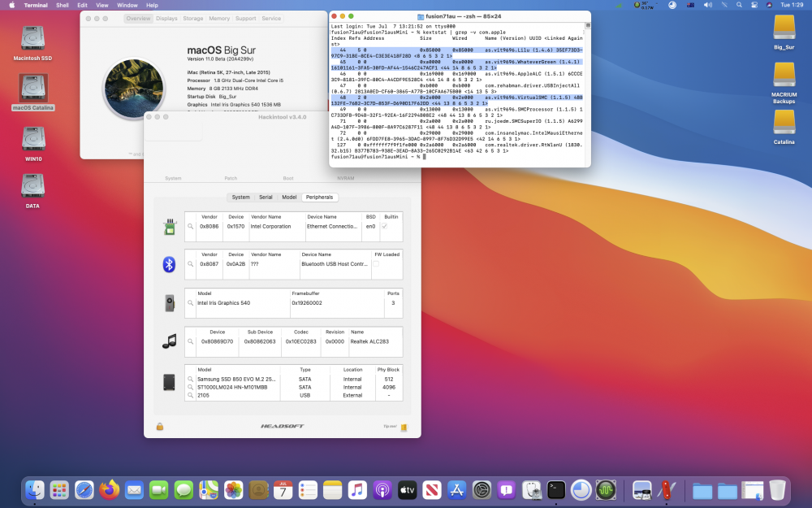Click Siri in the menu bar

(769, 5)
